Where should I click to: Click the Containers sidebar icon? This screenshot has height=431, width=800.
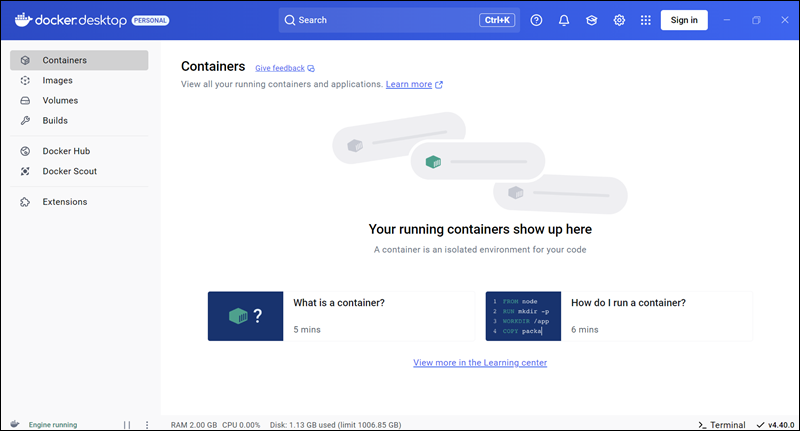[x=25, y=60]
